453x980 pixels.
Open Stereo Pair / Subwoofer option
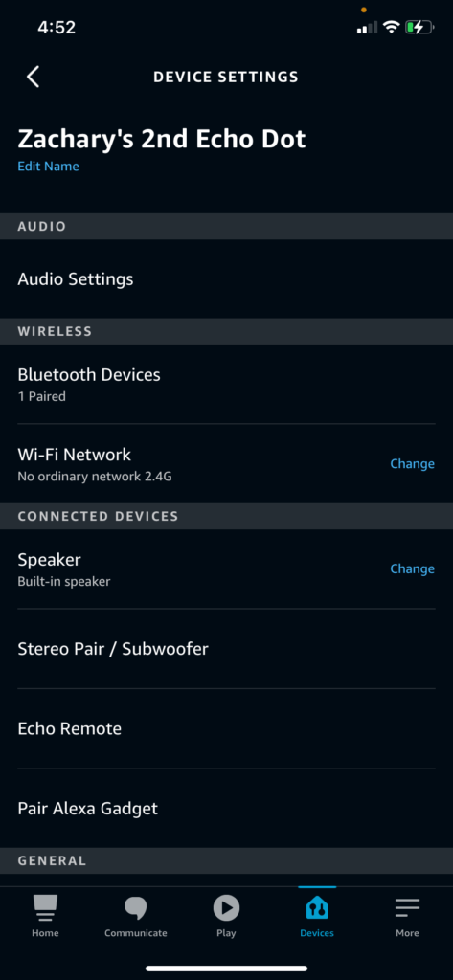pos(226,649)
